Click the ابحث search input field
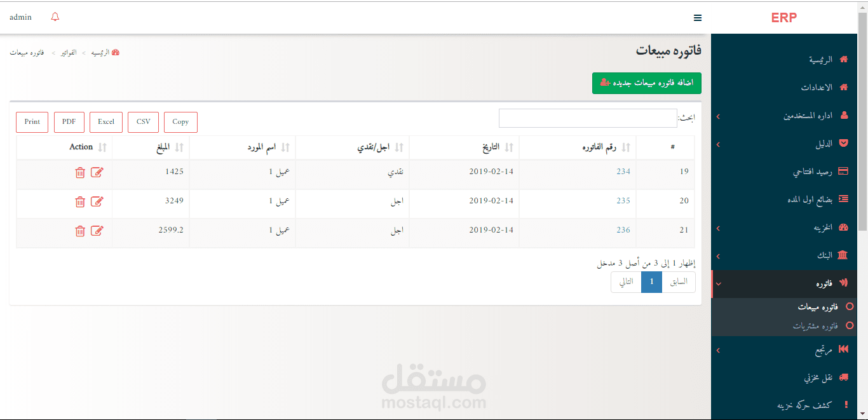Image resolution: width=868 pixels, height=420 pixels. (588, 118)
